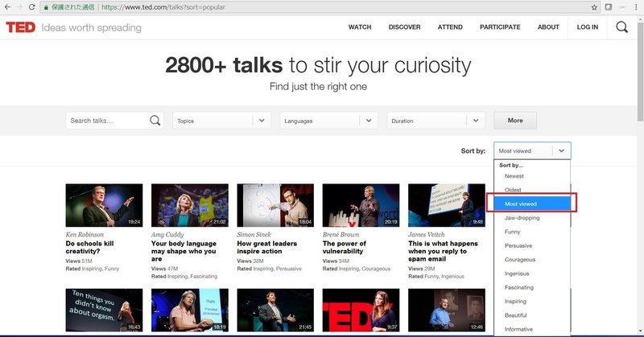The image size is (644, 337).
Task: Select Informative sort option
Action: [518, 329]
